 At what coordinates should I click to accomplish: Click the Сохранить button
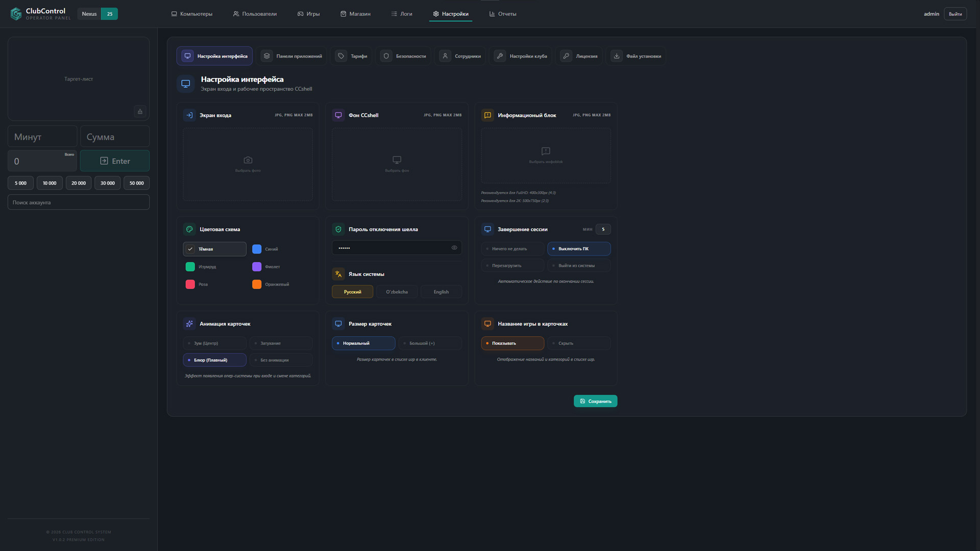pos(595,402)
